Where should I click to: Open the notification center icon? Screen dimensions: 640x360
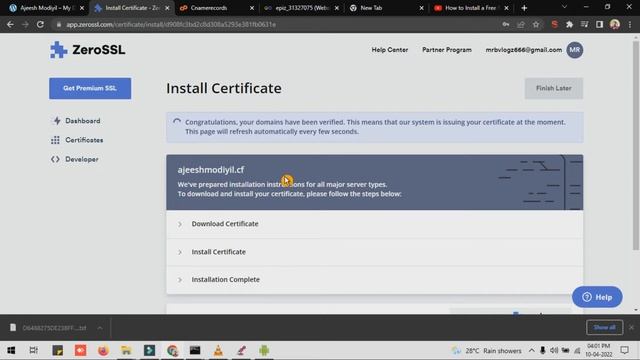624,350
